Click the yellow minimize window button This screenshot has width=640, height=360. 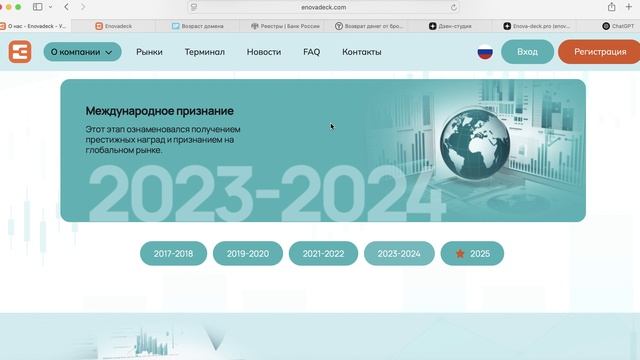click(9, 7)
